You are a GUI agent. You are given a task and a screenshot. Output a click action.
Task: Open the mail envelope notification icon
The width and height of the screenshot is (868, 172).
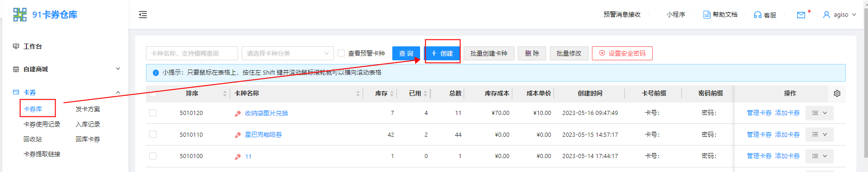click(x=801, y=15)
